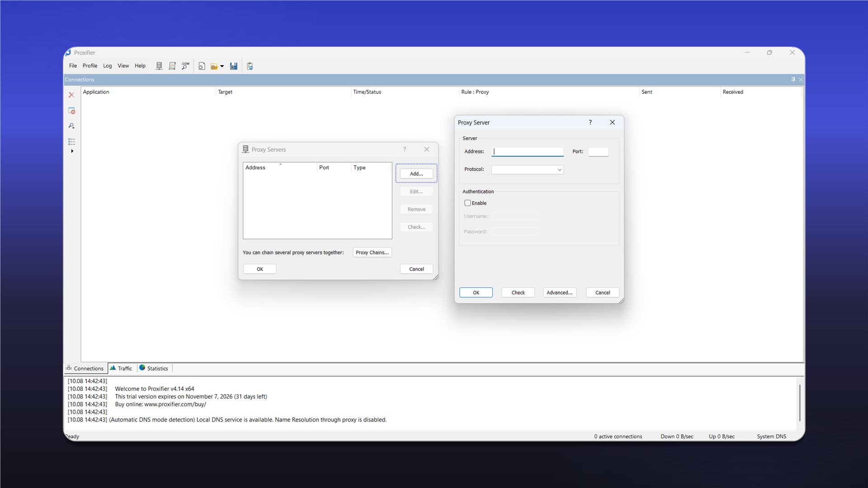Open Proxy Servers toolbar icon
868x488 pixels.
pyautogui.click(x=159, y=66)
